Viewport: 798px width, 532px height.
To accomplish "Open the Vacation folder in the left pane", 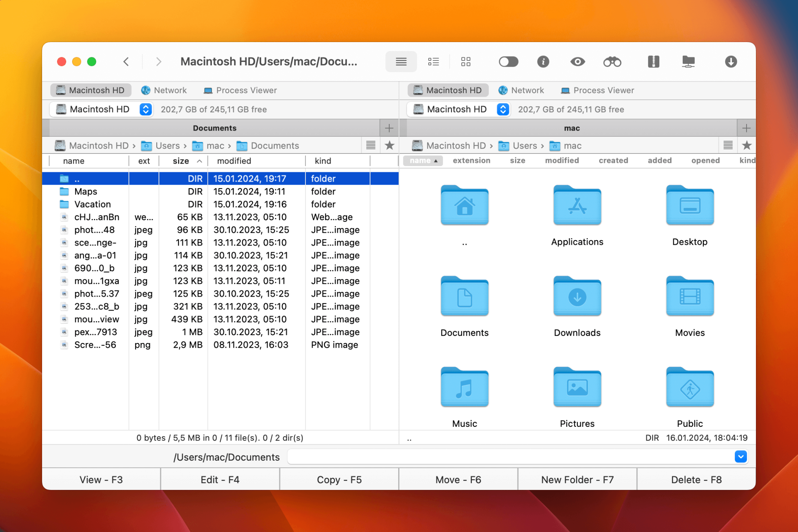I will pos(92,204).
